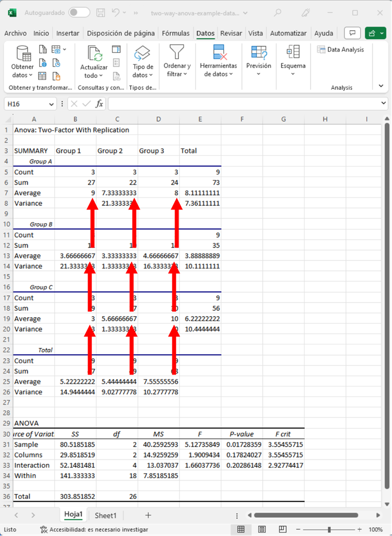Switch to Page Layout view in status bar
392x536 pixels.
tap(262, 529)
